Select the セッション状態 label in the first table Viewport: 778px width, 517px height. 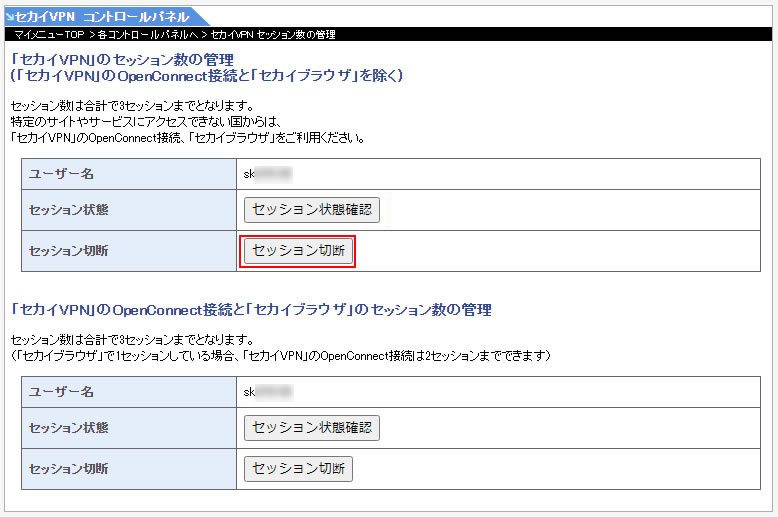69,211
